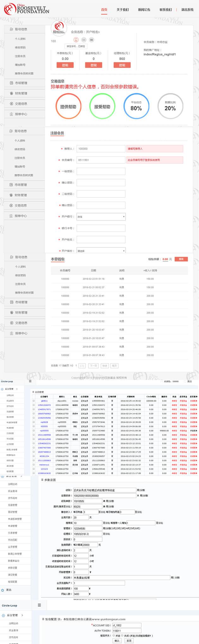The image size is (199, 644).
Task: Click the 下一页 pagination button
Action: (x=93, y=366)
